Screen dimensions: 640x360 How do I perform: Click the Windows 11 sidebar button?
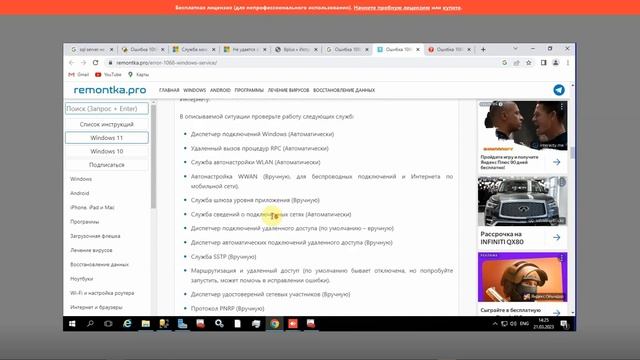tap(107, 138)
